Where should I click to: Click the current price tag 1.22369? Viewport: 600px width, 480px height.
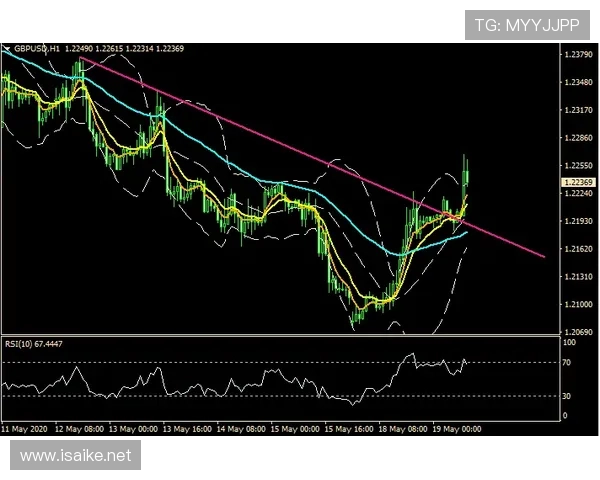(x=574, y=183)
